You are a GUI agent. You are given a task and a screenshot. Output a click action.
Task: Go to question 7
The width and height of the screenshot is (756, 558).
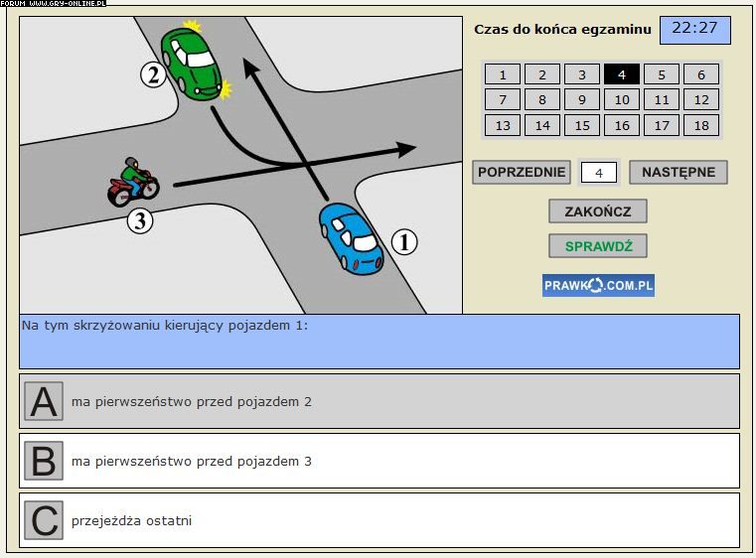pyautogui.click(x=503, y=99)
